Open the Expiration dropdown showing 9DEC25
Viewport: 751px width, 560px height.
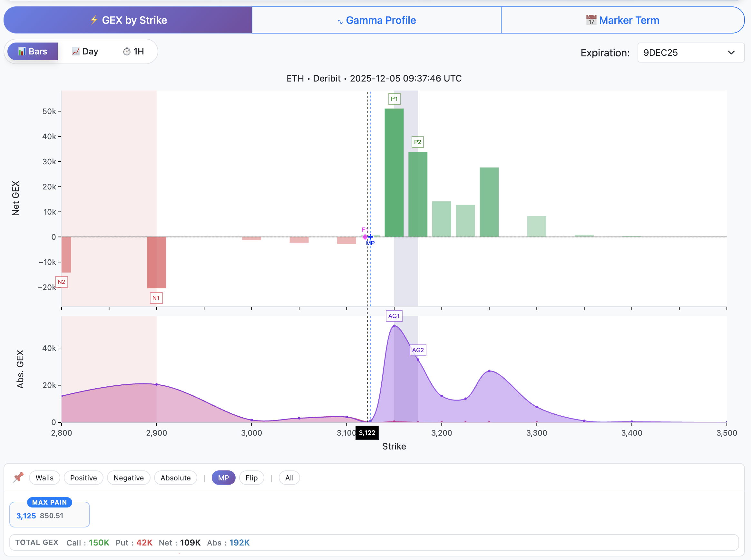click(690, 53)
